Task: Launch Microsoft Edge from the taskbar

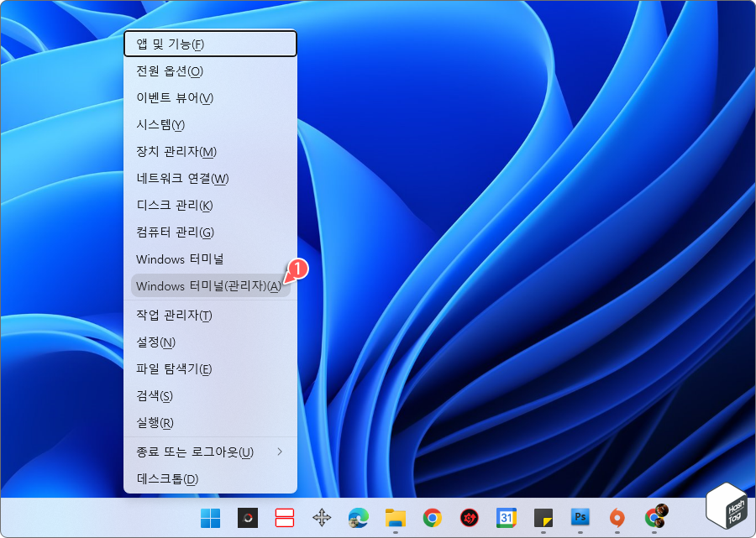Action: click(357, 519)
